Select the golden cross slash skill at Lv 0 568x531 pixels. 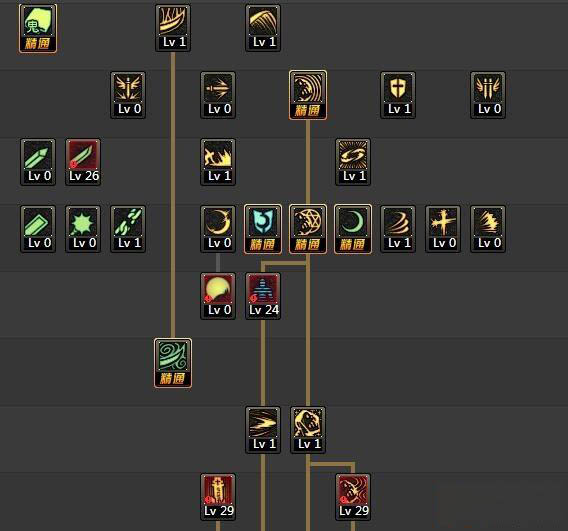[443, 229]
